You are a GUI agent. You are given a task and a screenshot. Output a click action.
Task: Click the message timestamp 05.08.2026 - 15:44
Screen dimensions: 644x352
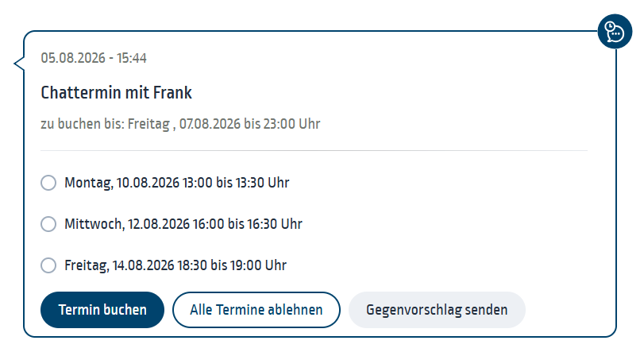pyautogui.click(x=94, y=58)
